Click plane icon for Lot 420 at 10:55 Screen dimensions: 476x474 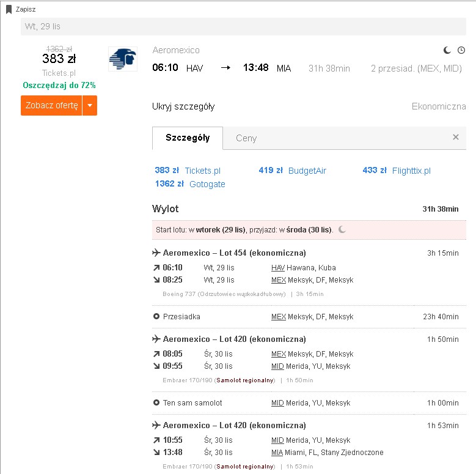pyautogui.click(x=156, y=425)
